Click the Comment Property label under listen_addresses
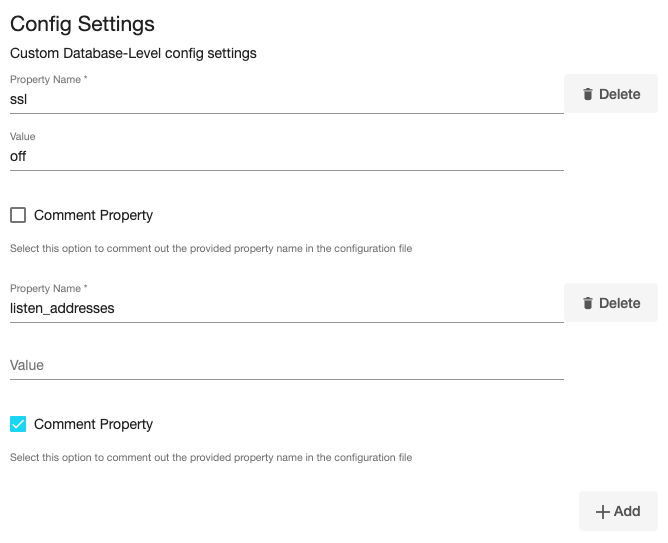This screenshot has height=543, width=668. [93, 424]
